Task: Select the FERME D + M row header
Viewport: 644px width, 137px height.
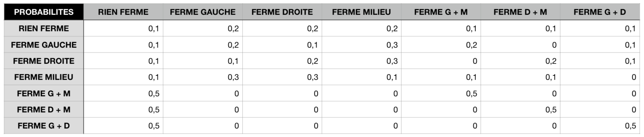Action: [x=44, y=109]
